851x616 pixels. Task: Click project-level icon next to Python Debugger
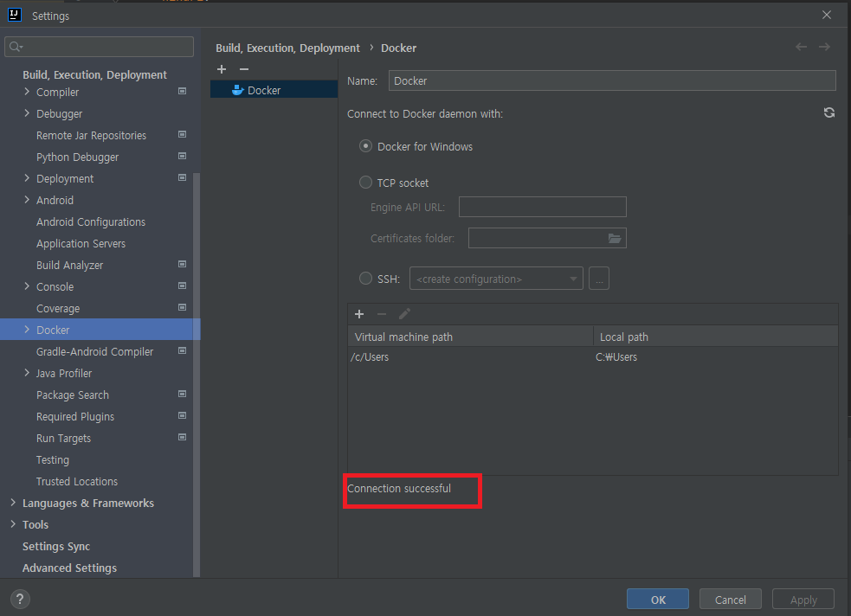(x=183, y=157)
